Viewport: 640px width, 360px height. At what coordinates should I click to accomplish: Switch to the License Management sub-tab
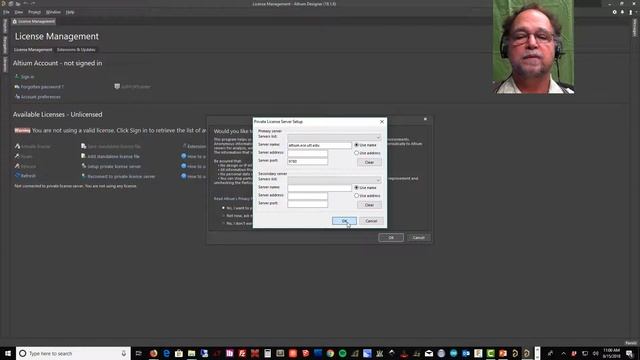point(33,50)
